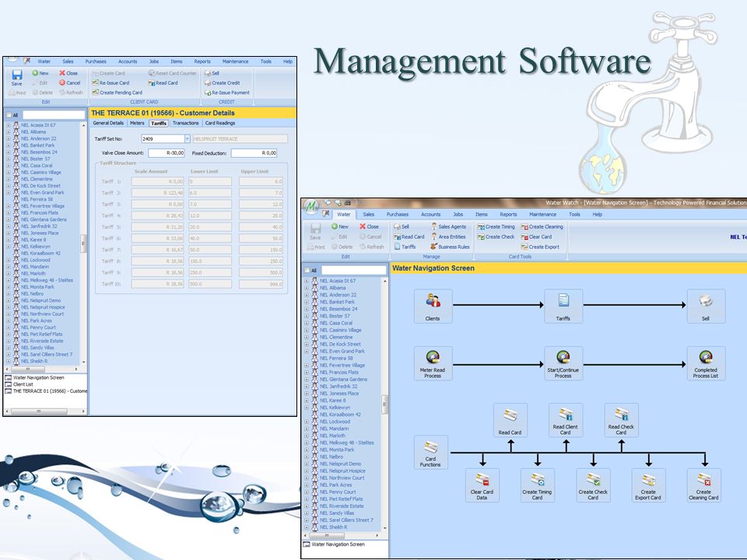Open the Create Cleaning Card tile

point(703,485)
